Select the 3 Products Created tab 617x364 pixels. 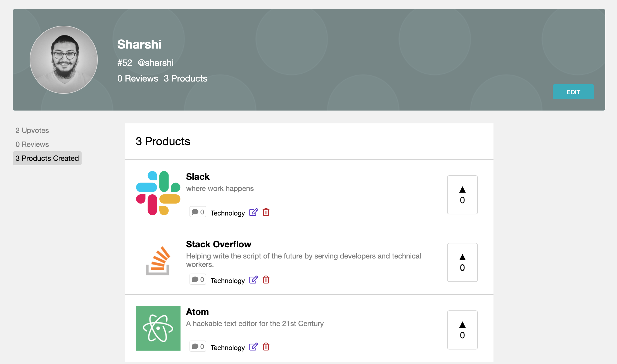[x=47, y=158]
